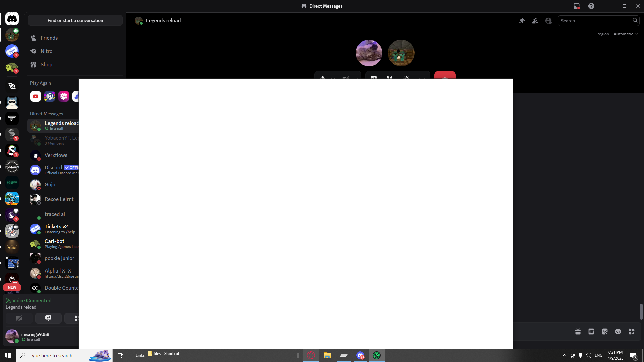Add friends to DM icon
The width and height of the screenshot is (644, 362).
(535, 21)
